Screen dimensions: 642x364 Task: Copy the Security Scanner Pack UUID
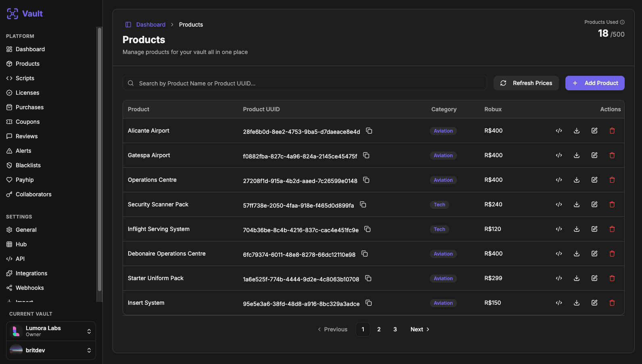(363, 204)
